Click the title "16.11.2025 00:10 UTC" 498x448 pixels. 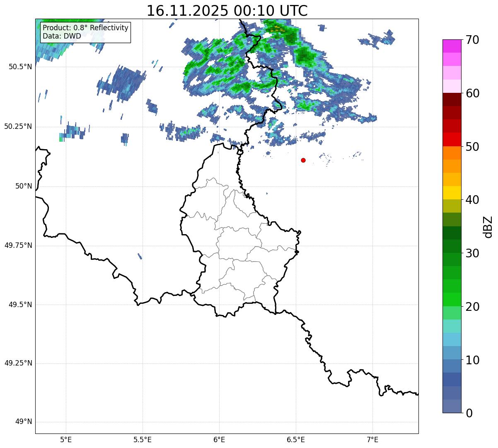pos(227,11)
